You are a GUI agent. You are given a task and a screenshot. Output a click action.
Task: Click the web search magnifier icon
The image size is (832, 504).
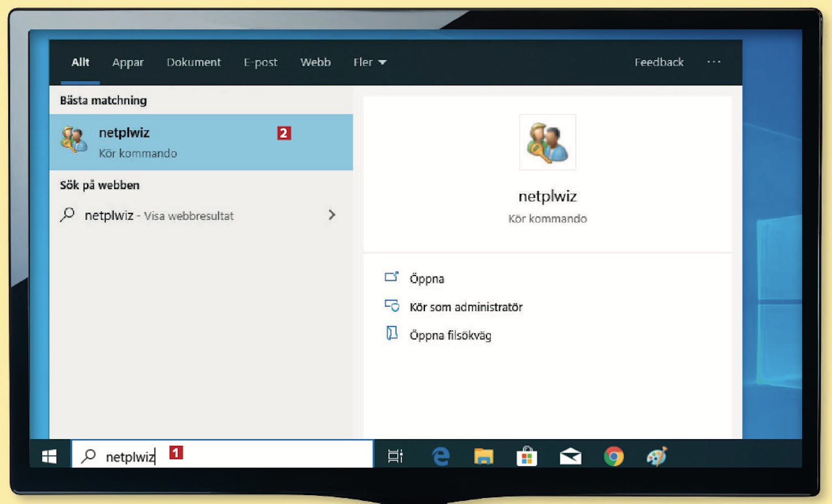click(67, 215)
